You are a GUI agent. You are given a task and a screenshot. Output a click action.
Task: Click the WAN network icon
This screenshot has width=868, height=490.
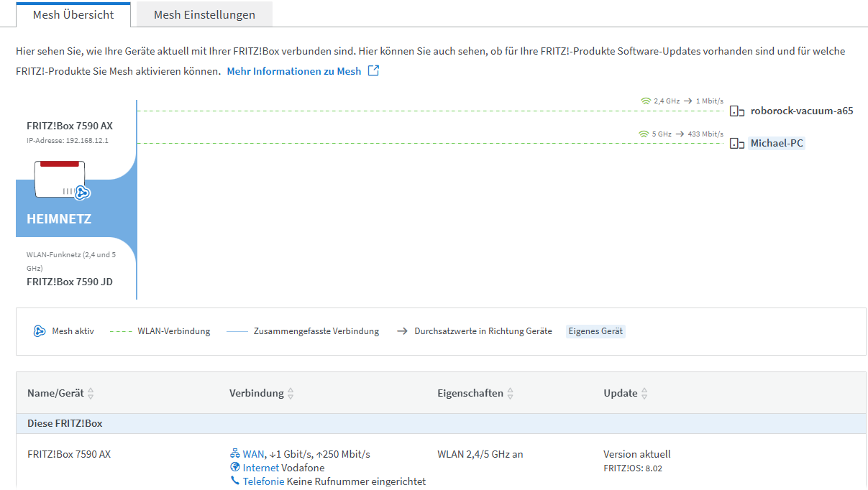click(234, 454)
